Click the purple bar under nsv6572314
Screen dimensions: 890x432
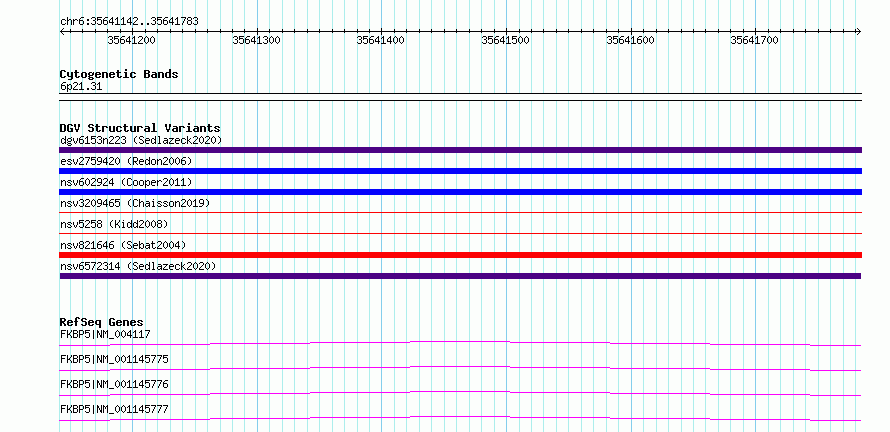coord(460,276)
